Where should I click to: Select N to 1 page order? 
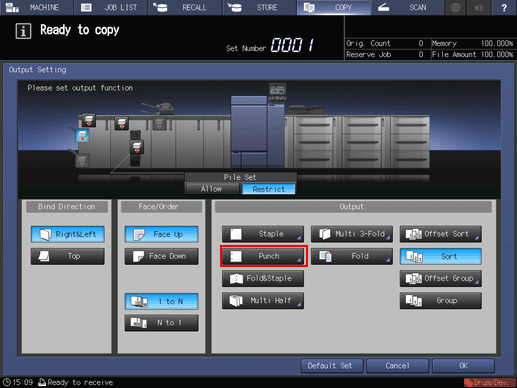point(162,323)
